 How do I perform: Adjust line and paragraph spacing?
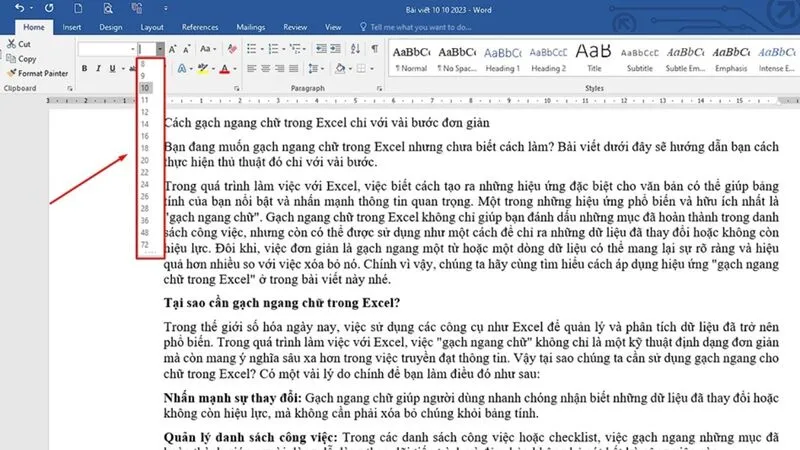pos(313,68)
